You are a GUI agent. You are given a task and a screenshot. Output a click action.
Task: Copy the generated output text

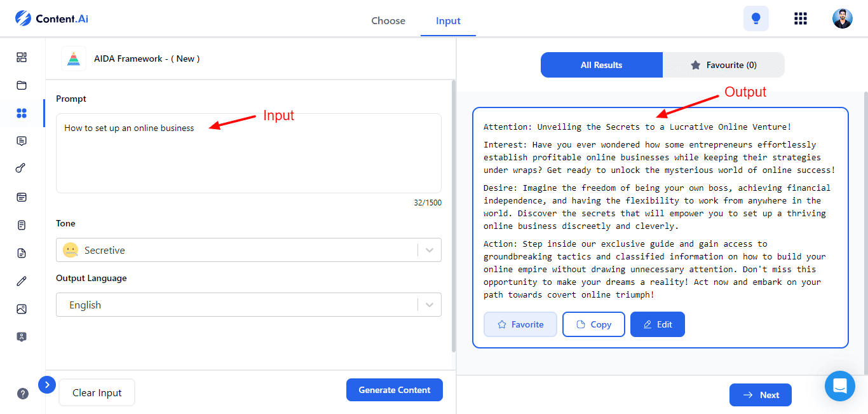[x=593, y=324]
